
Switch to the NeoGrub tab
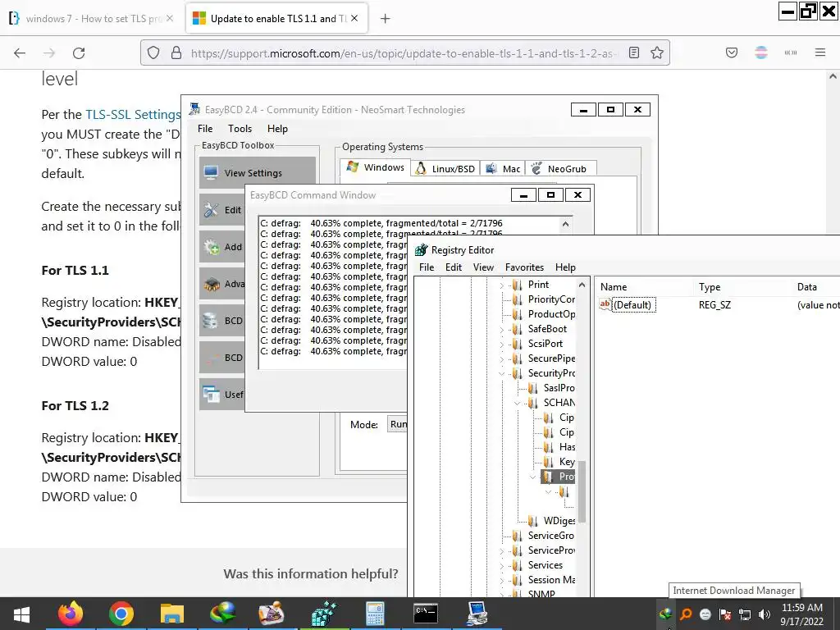[x=560, y=169]
